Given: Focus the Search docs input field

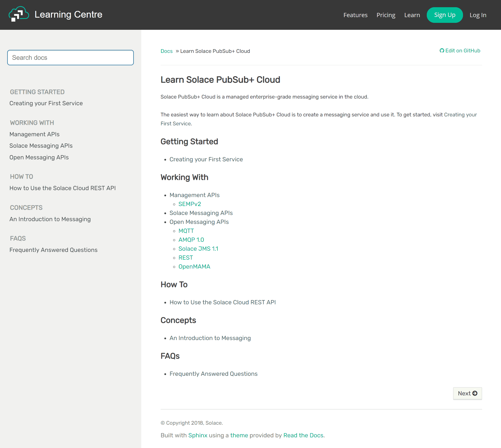Looking at the screenshot, I should 71,58.
